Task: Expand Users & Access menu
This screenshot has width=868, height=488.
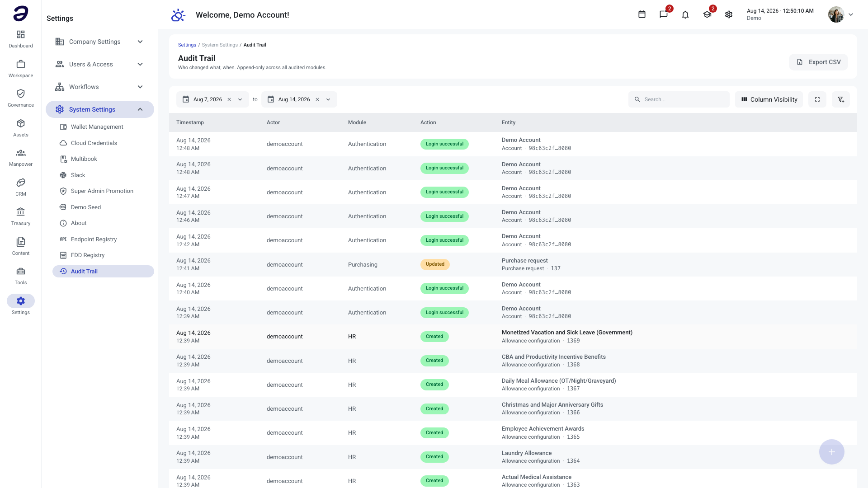Action: (100, 64)
